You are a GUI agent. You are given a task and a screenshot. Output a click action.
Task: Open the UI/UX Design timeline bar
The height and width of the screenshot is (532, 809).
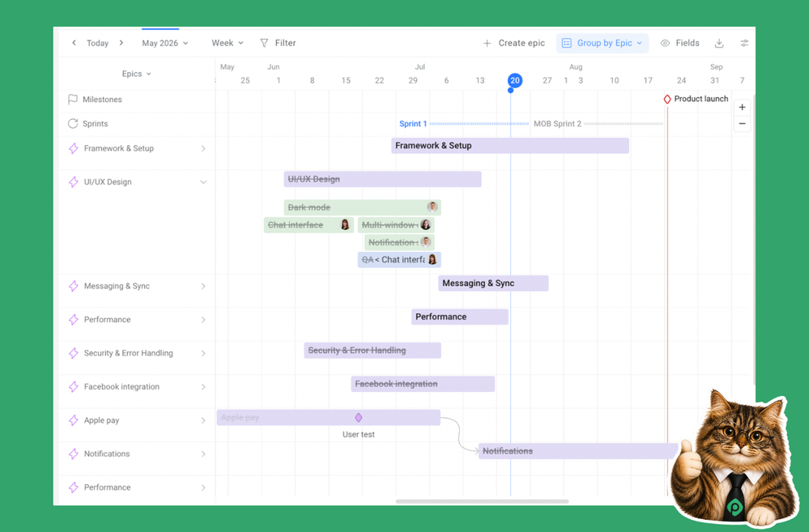pos(382,179)
